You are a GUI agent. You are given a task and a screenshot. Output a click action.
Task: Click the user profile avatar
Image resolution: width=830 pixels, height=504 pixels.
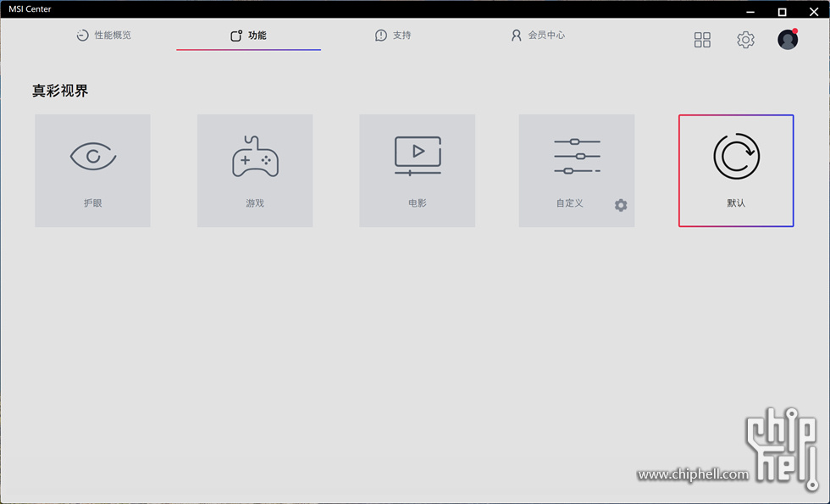(788, 40)
